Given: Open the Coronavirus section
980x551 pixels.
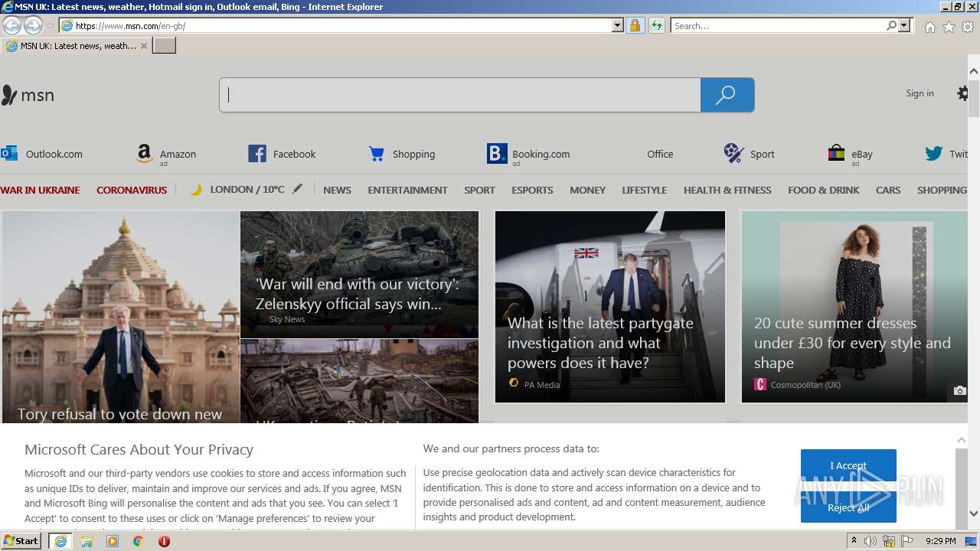Looking at the screenshot, I should coord(132,190).
